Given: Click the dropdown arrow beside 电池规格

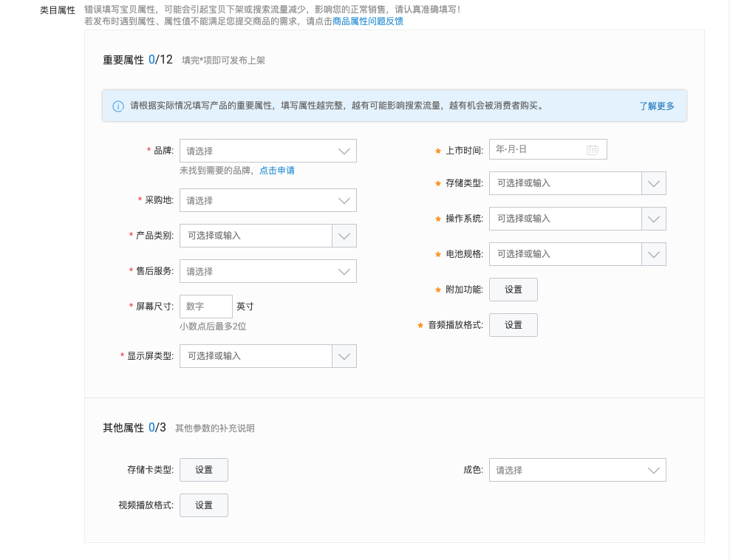Looking at the screenshot, I should pyautogui.click(x=654, y=253).
